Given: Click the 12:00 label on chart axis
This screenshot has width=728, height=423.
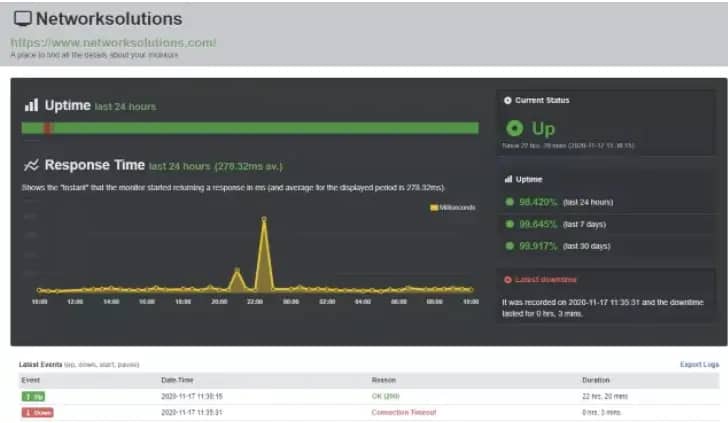Looking at the screenshot, I should [x=75, y=302].
